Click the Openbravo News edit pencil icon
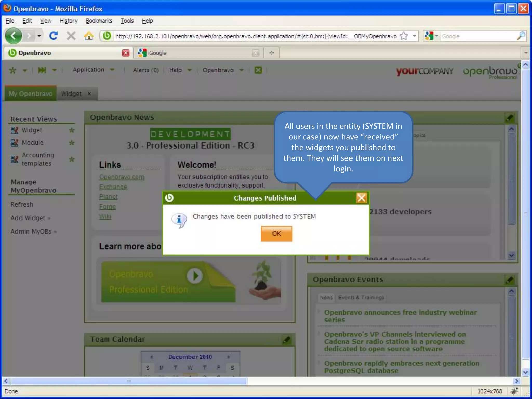 pos(509,118)
